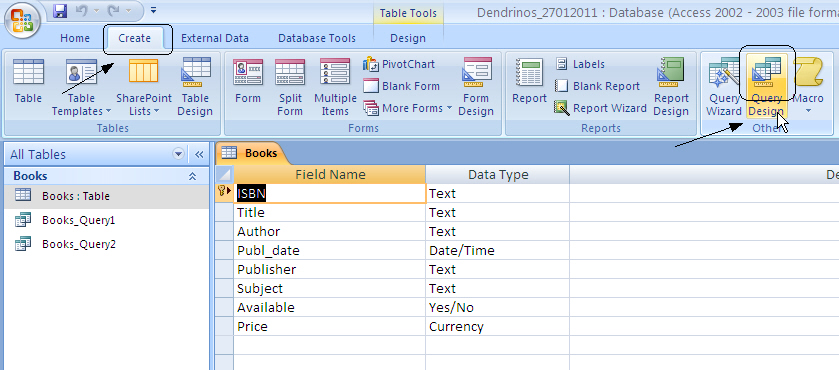Screen dimensions: 839x370
Task: Open the External Data tab
Action: [215, 38]
